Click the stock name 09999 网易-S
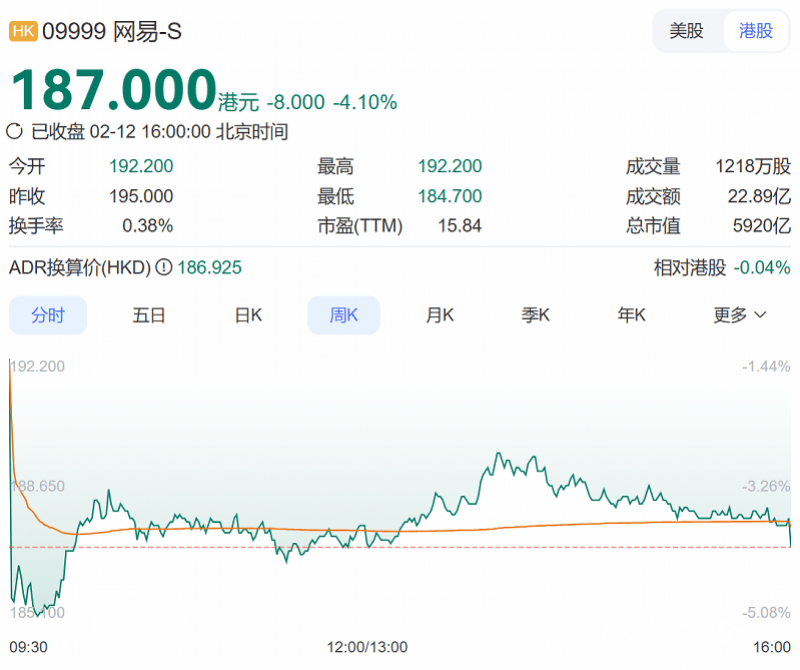The height and width of the screenshot is (670, 800). (x=112, y=31)
